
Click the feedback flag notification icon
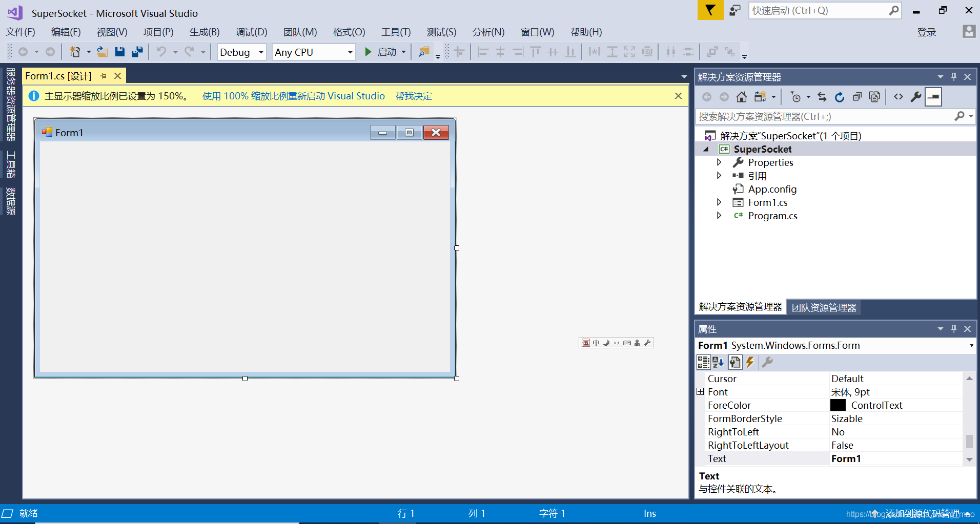(710, 10)
